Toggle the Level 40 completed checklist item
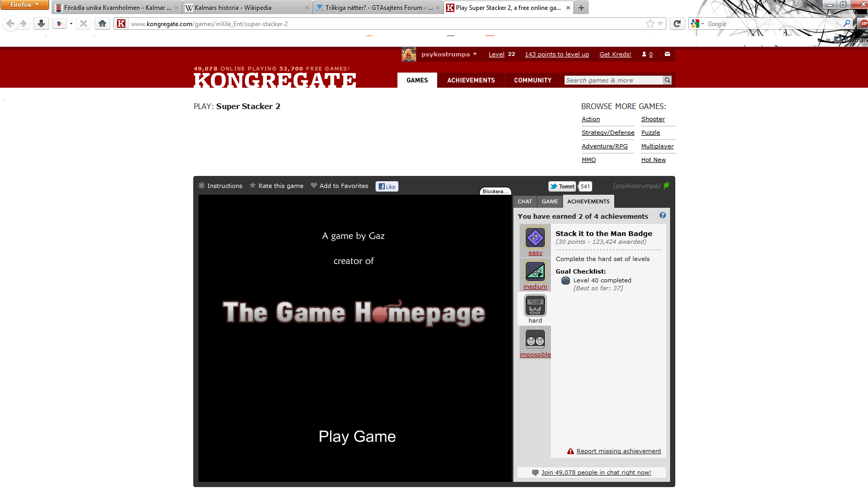Viewport: 868px width, 497px height. (x=566, y=280)
